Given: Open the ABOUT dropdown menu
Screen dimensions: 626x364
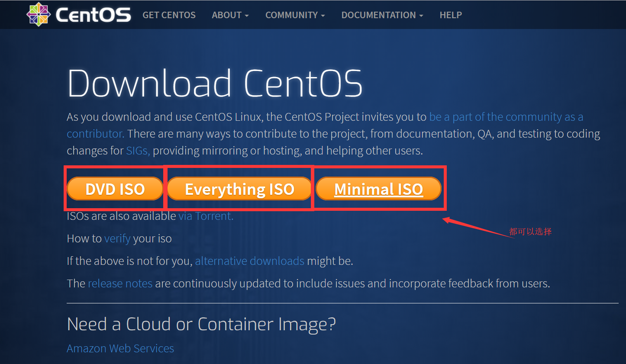Looking at the screenshot, I should pos(229,15).
